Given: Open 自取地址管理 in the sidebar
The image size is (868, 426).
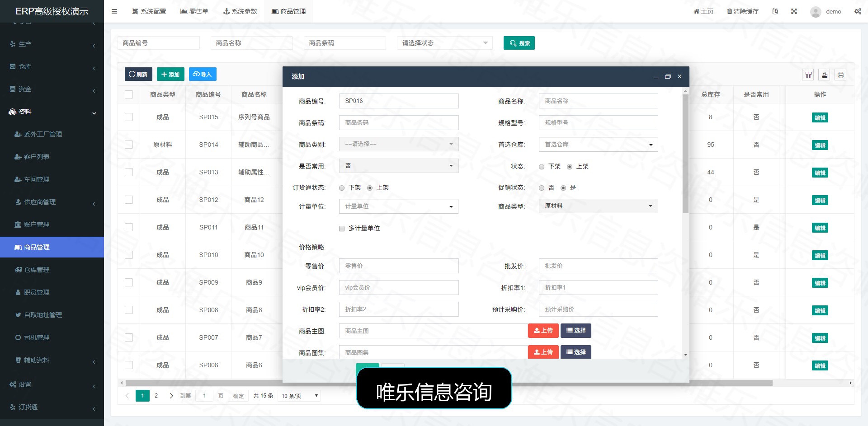Looking at the screenshot, I should pyautogui.click(x=43, y=315).
